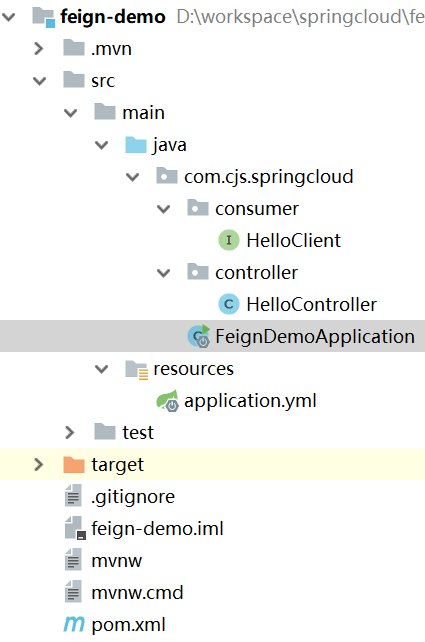The width and height of the screenshot is (425, 642).
Task: Collapse the com.cjs.springcloud package
Action: point(133,177)
